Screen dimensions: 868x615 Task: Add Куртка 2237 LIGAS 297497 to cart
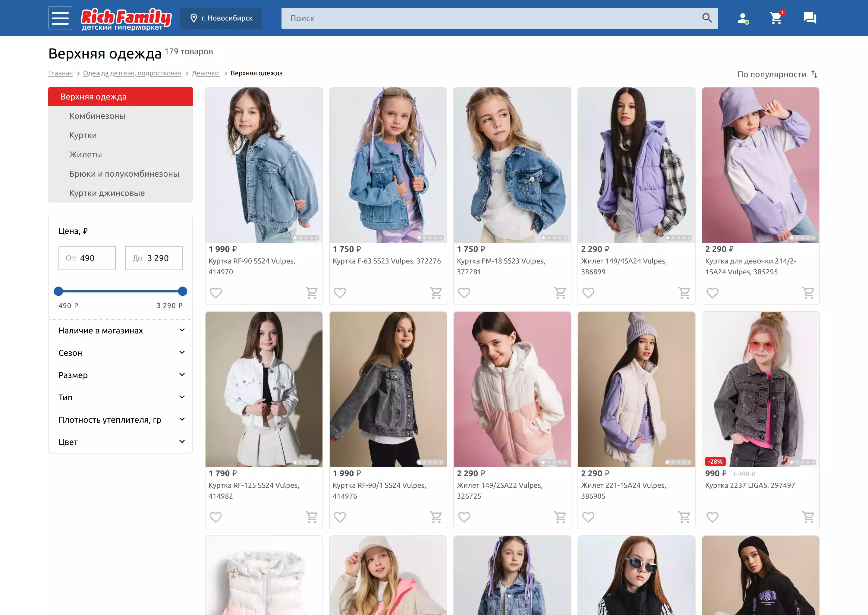coord(808,517)
